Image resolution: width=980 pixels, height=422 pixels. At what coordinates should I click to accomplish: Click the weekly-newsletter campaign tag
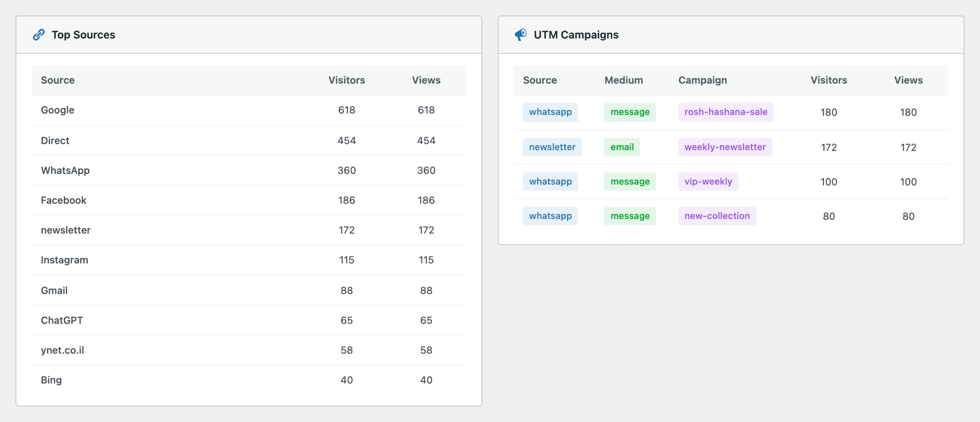point(725,147)
